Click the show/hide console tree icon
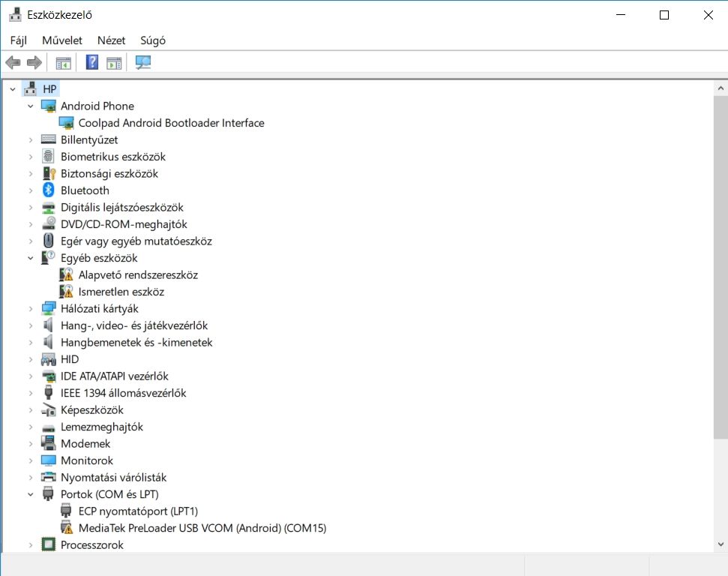The height and width of the screenshot is (576, 728). 63,63
